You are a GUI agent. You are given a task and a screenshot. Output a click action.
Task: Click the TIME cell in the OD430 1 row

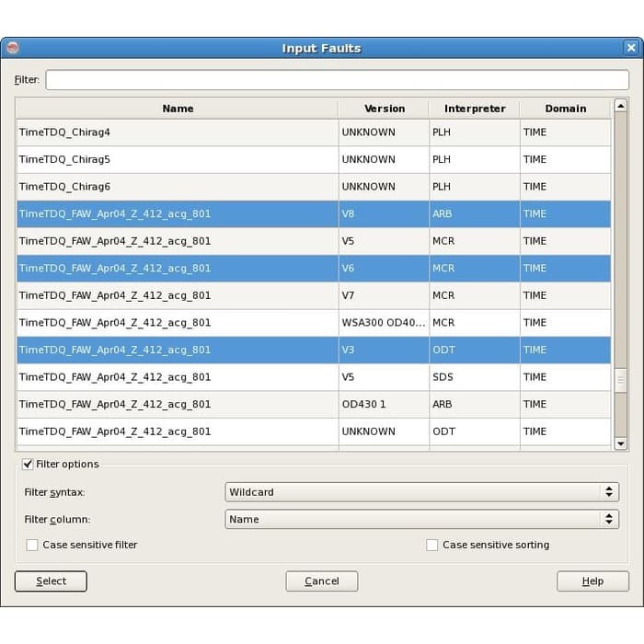[565, 404]
